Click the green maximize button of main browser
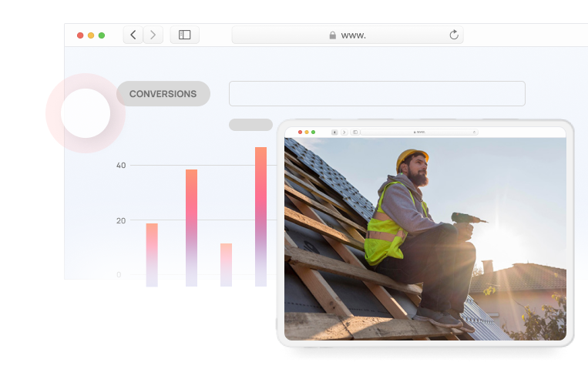 pos(102,35)
